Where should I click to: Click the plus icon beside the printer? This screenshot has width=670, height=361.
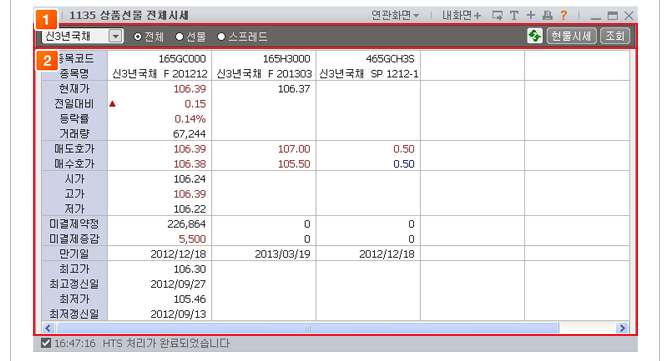[531, 15]
